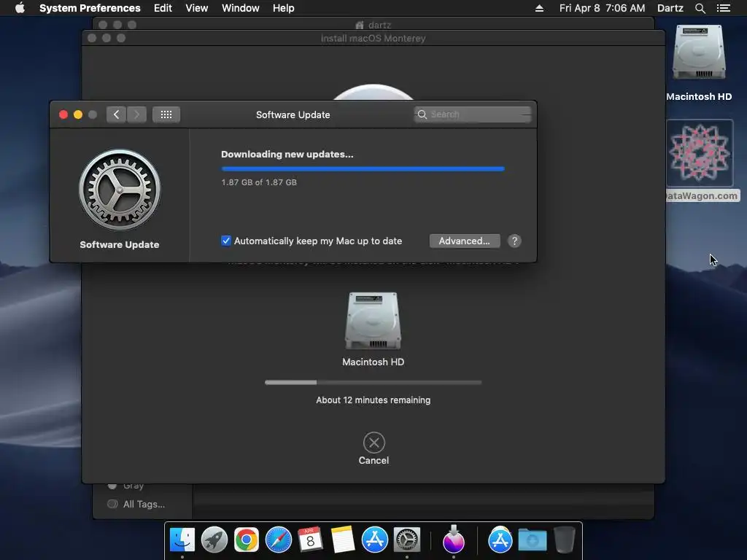This screenshot has width=747, height=560.
Task: Go forward in System Preferences
Action: 136,114
